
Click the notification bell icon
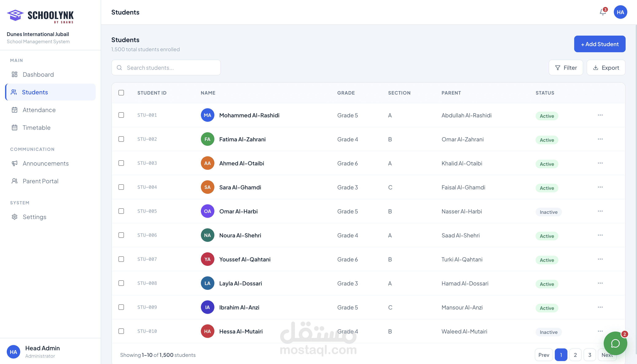602,12
